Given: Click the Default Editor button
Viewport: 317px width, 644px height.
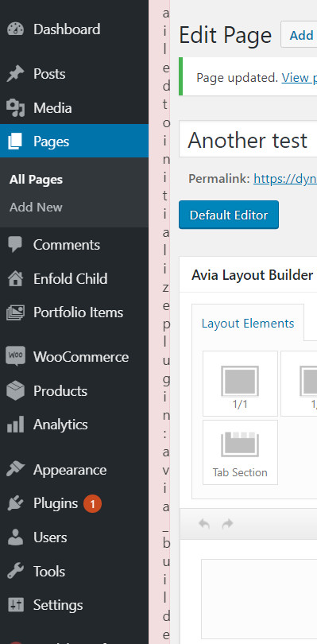Looking at the screenshot, I should click(x=229, y=215).
